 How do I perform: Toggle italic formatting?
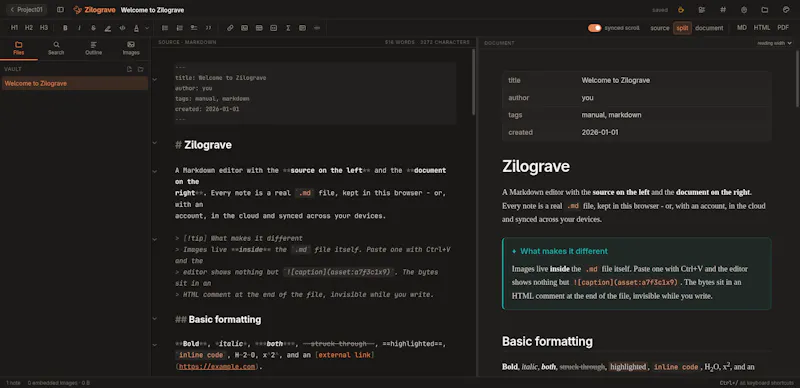(79, 28)
